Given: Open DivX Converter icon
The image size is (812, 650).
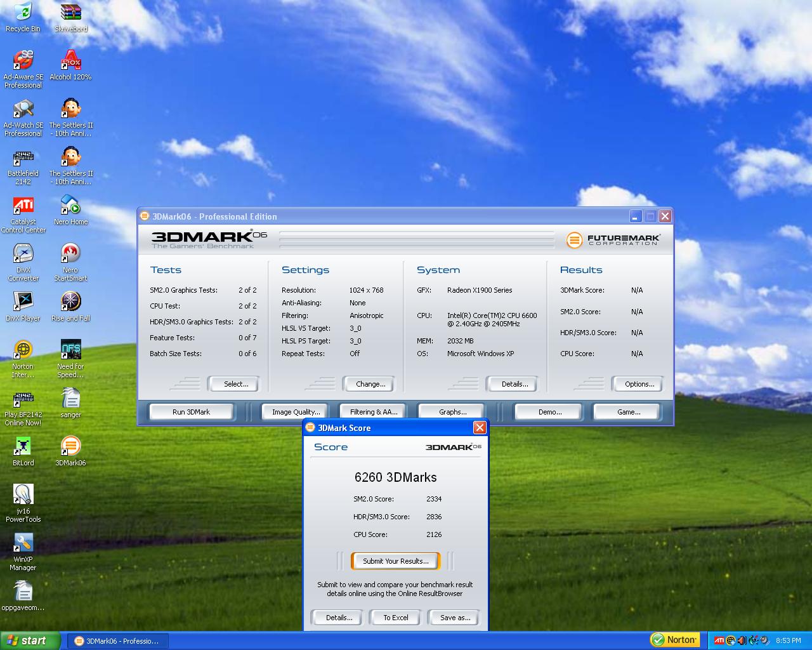Looking at the screenshot, I should (x=23, y=262).
